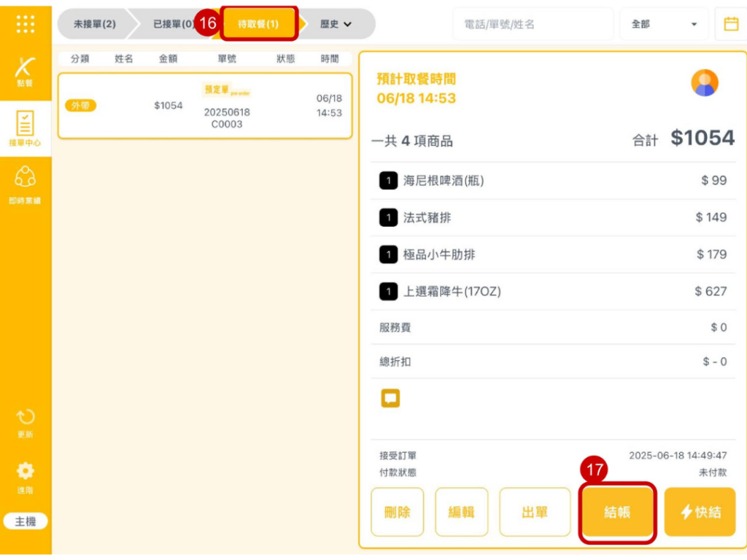Image resolution: width=747 pixels, height=560 pixels.
Task: Click the 編輯 edit button
Action: pyautogui.click(x=461, y=512)
